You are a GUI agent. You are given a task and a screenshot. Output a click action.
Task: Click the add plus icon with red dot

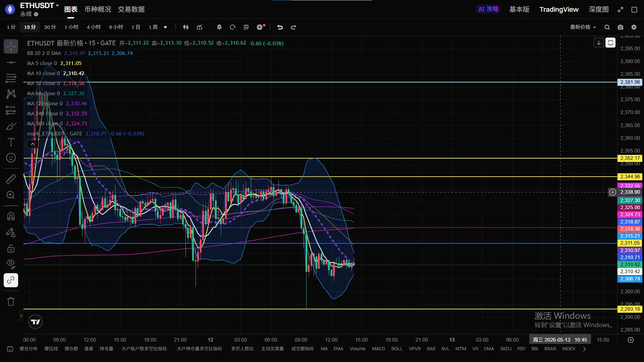(x=261, y=27)
